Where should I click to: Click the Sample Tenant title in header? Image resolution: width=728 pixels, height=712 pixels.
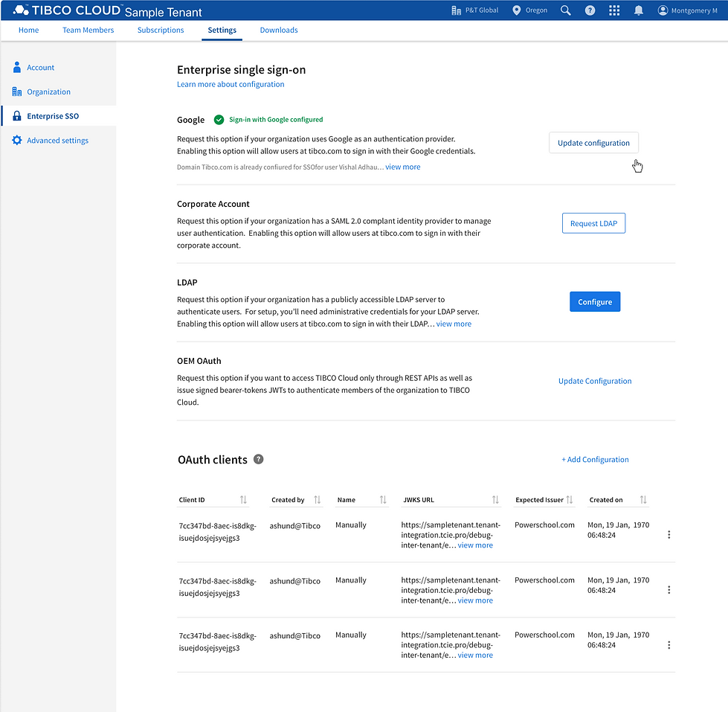click(164, 12)
